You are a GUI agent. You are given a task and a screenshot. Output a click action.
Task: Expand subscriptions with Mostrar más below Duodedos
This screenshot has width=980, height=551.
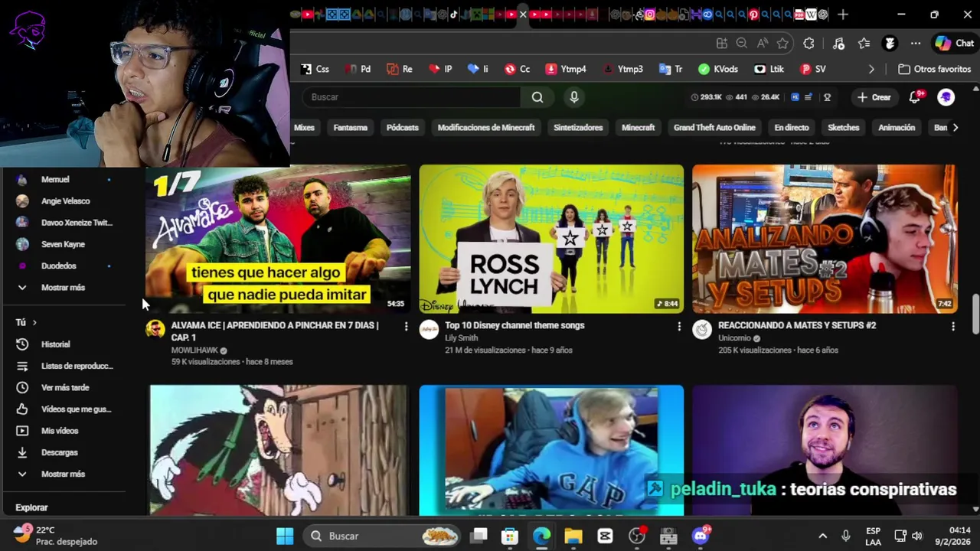coord(63,288)
